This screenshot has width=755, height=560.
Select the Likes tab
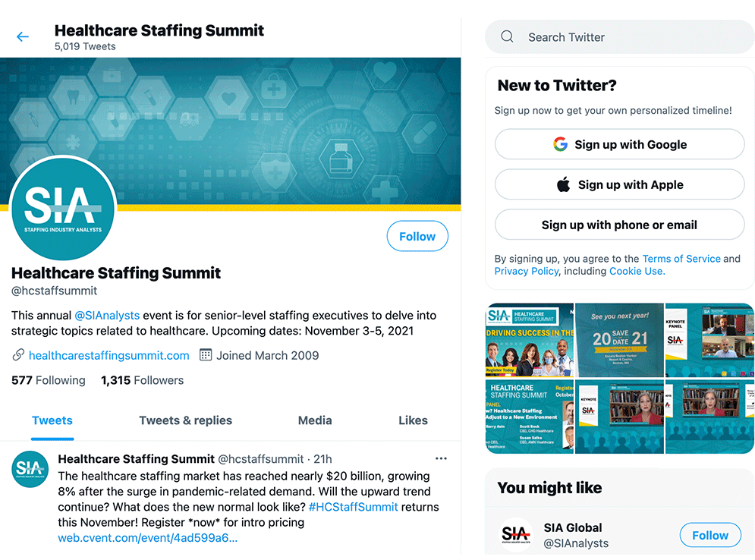[x=413, y=420]
